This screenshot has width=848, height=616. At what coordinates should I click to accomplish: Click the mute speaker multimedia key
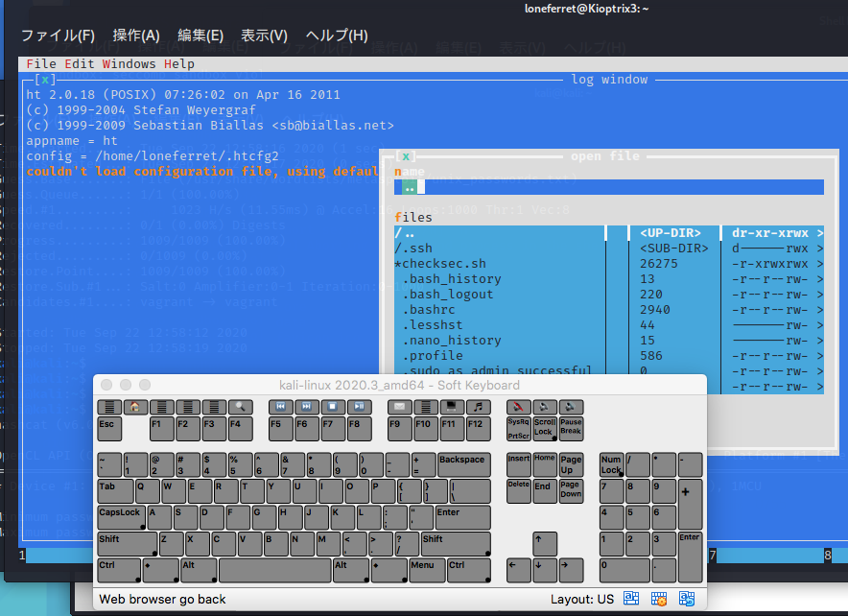pos(518,407)
